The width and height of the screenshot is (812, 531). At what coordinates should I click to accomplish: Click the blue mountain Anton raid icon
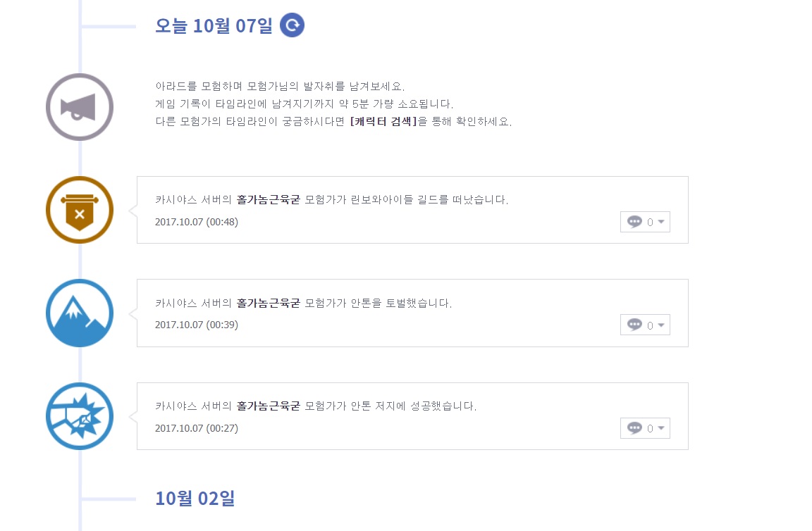click(x=80, y=313)
